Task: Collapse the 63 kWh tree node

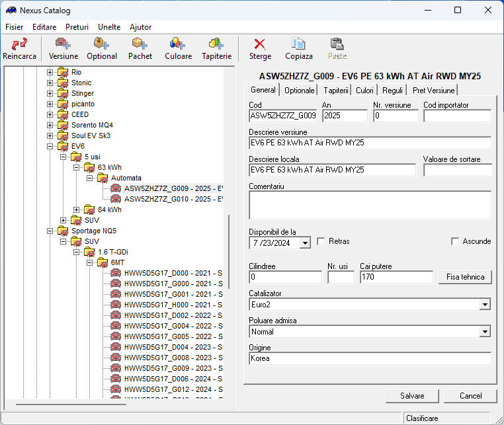Action: point(76,167)
